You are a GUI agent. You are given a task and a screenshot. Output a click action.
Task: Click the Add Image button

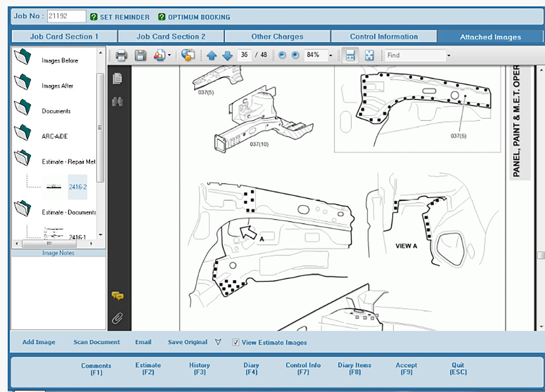pyautogui.click(x=39, y=342)
